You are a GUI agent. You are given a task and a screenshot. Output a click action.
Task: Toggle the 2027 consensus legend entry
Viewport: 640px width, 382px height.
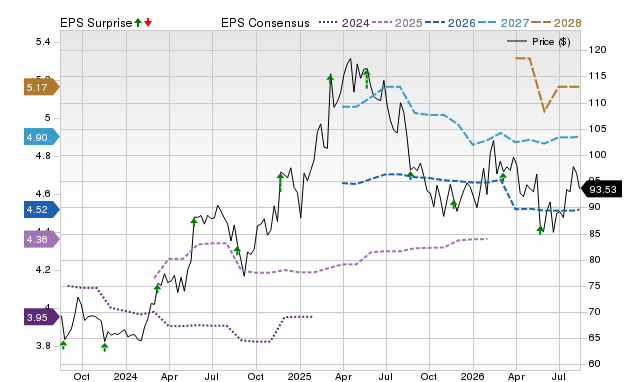503,23
